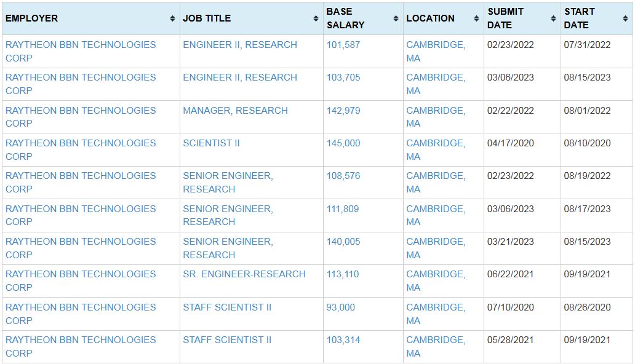Sort by Start Date column arrows
Viewport: 635px width, 364px height.
coord(626,18)
